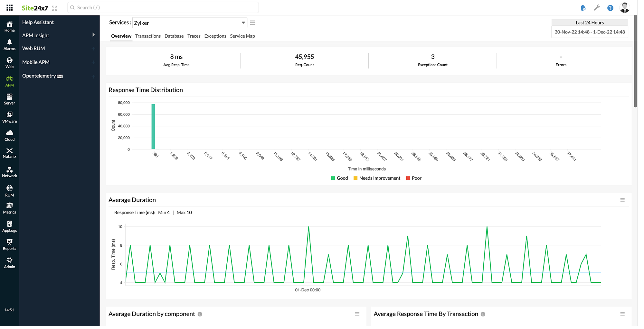Switch to the Transactions tab
This screenshot has width=644, height=329.
point(148,36)
